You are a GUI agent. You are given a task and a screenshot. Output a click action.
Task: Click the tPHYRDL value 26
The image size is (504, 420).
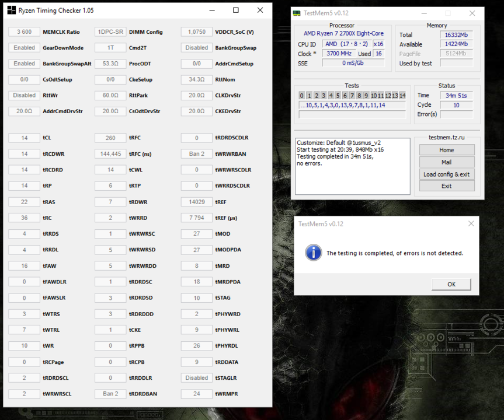click(197, 345)
